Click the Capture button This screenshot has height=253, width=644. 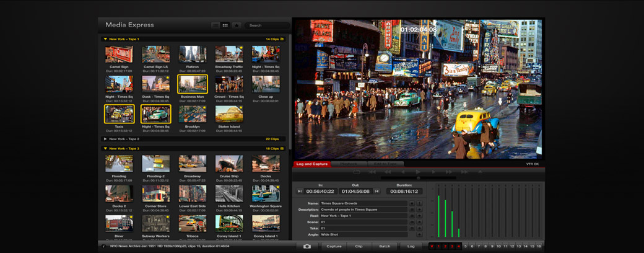(x=334, y=246)
